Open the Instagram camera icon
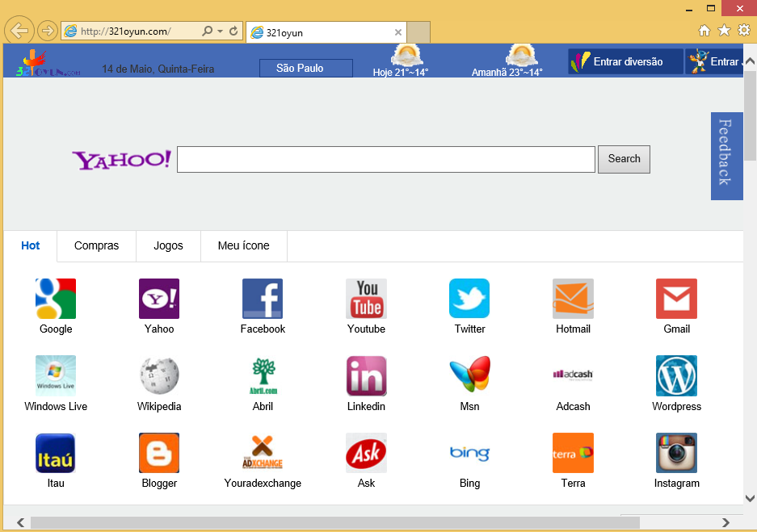757x532 pixels. [x=676, y=453]
